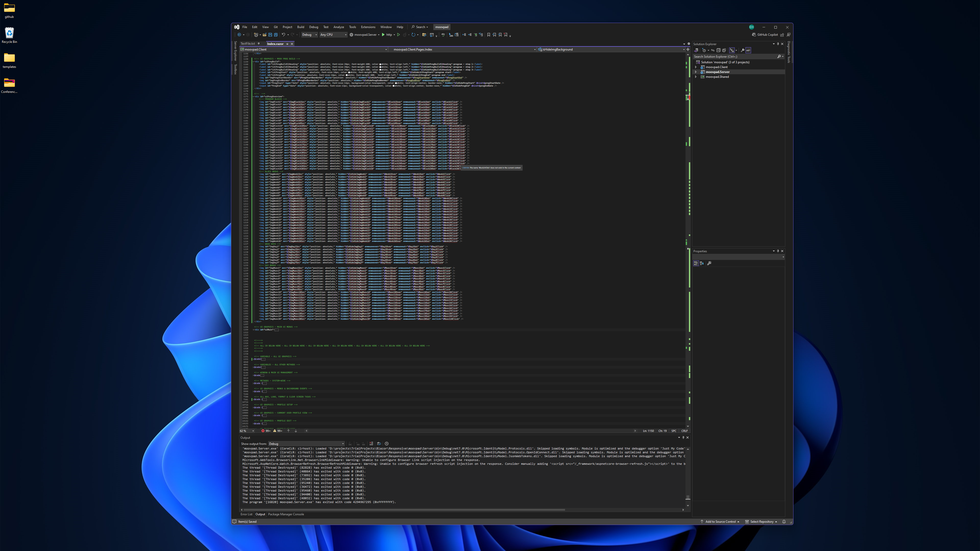Toggle auto hide pin on Output panel

point(683,438)
